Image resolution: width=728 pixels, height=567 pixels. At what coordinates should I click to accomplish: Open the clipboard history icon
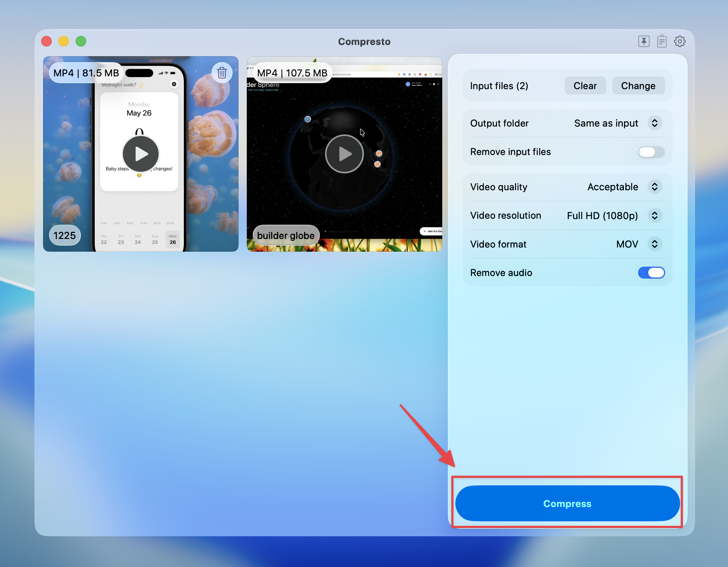662,41
